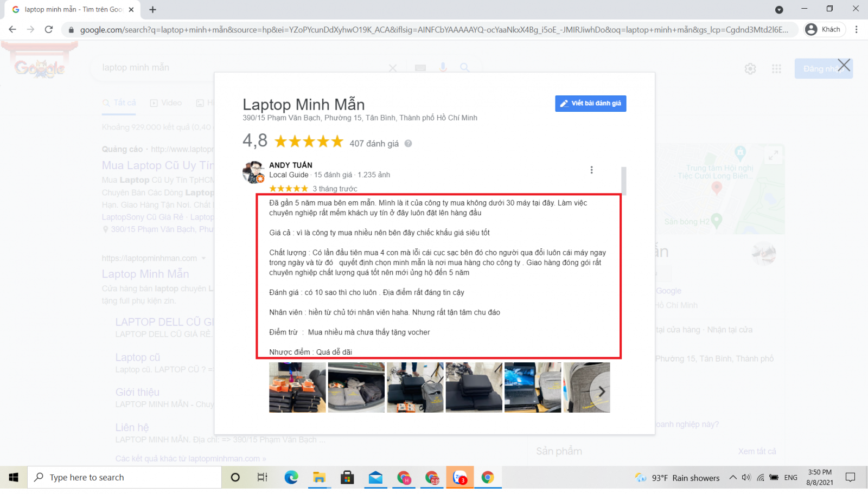
Task: Reload the Google search page
Action: pyautogui.click(x=49, y=29)
